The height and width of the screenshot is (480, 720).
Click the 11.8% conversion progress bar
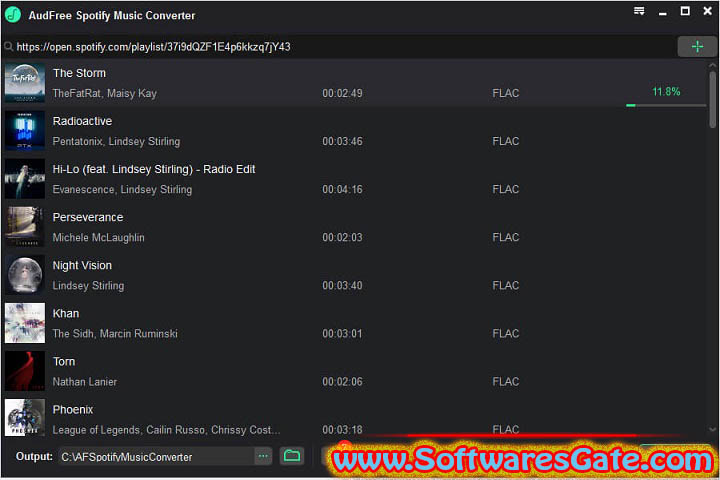[x=666, y=106]
